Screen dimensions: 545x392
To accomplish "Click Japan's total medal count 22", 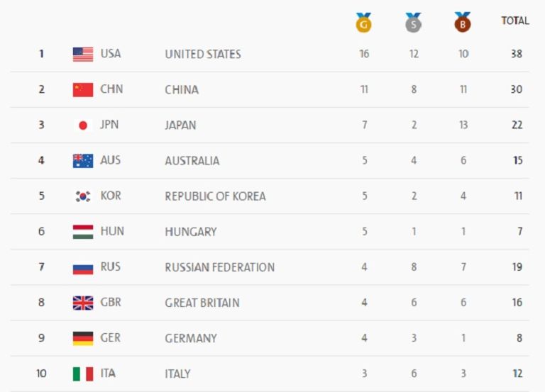I will click(x=517, y=125).
